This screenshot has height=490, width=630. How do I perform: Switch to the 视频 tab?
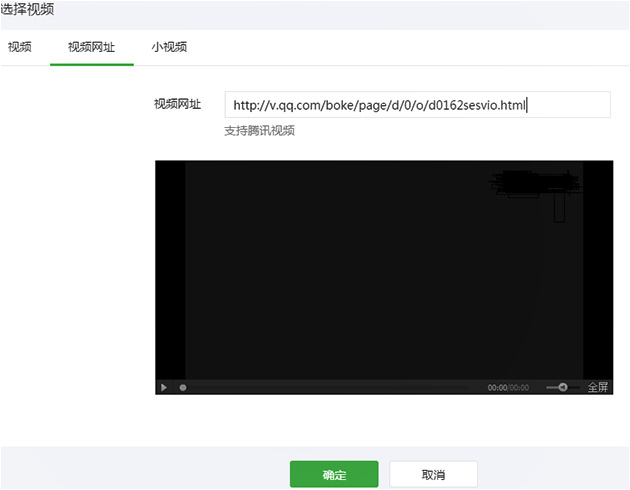click(x=20, y=47)
